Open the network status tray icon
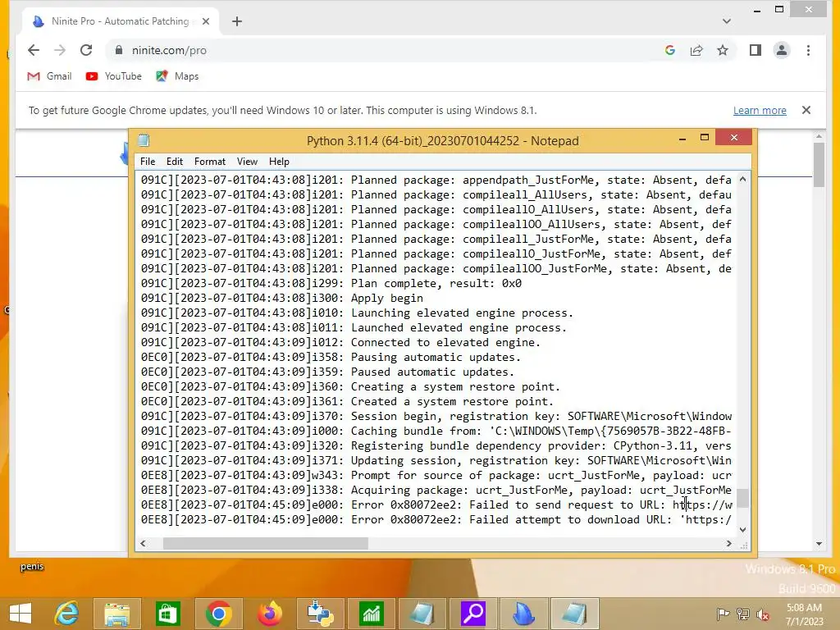 pos(742,614)
